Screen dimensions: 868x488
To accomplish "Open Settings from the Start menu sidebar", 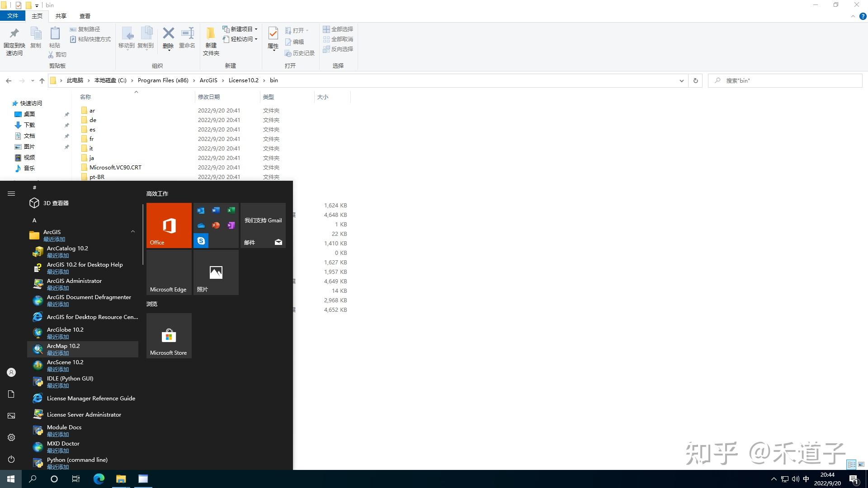I will coord(11,437).
